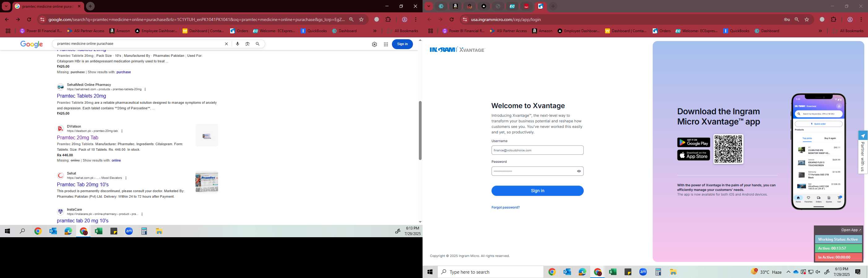Switch to the Amazon tab in right window
Image resolution: width=868 pixels, height=278 pixels.
456,6
